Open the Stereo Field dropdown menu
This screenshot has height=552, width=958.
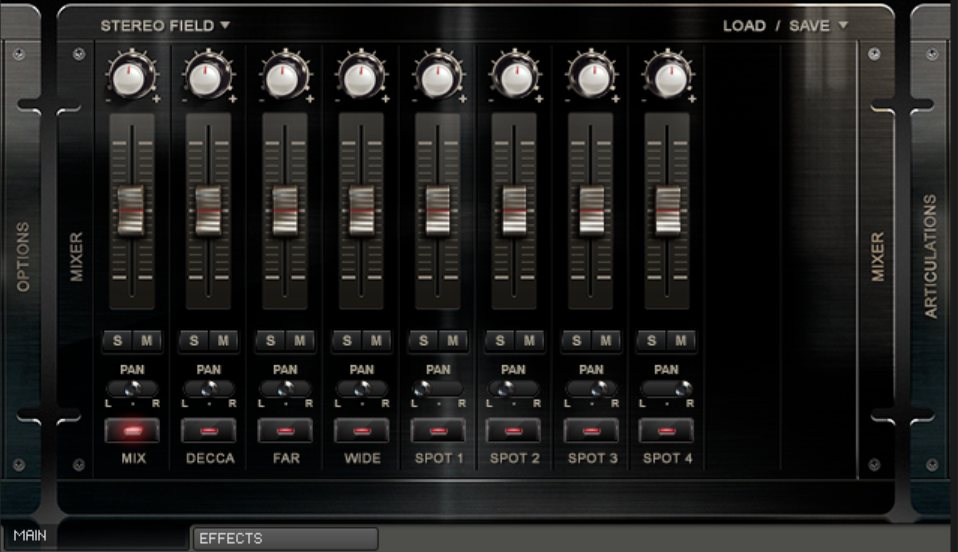coord(165,26)
